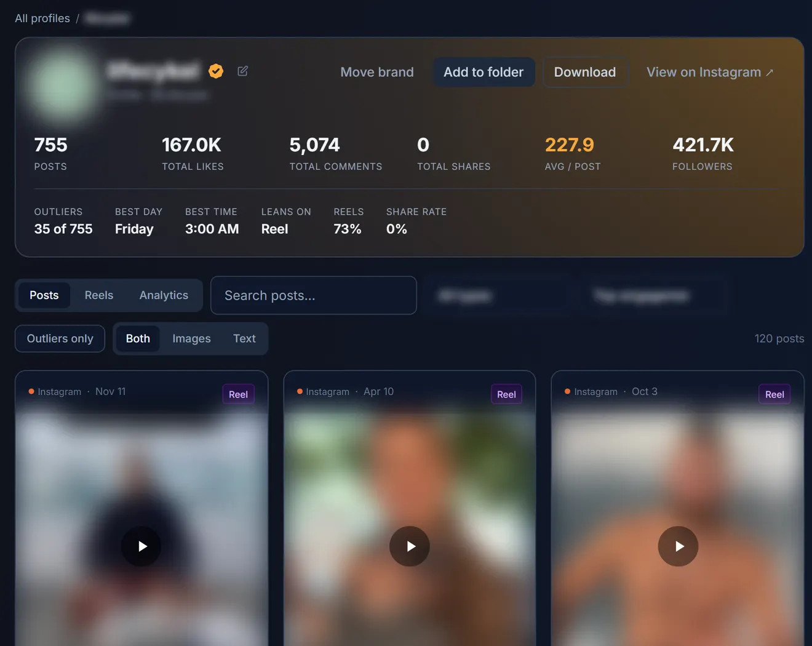Click the 421.7K followers value

(703, 145)
